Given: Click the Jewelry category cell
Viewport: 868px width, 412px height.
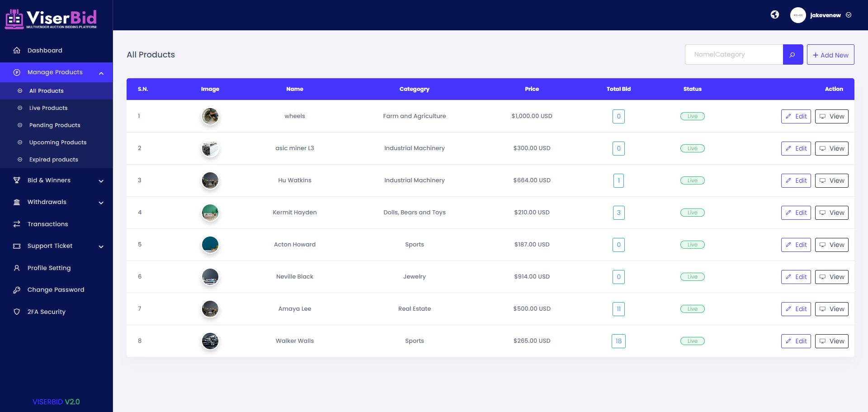Looking at the screenshot, I should (415, 277).
